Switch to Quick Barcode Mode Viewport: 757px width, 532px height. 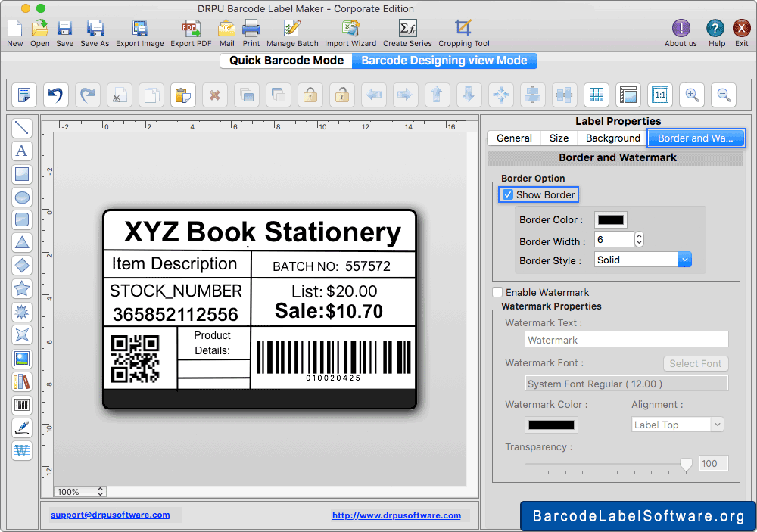(286, 61)
